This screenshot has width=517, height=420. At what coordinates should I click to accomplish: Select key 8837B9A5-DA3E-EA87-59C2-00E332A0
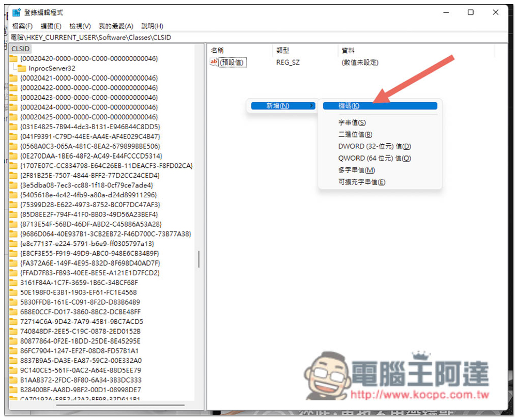[81, 361]
